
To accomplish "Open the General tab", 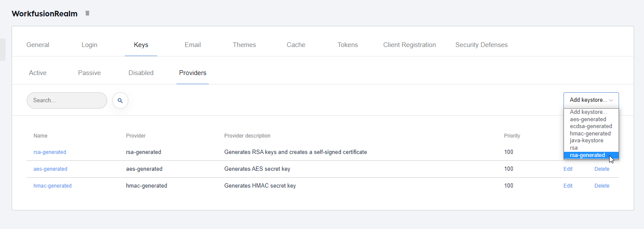I will click(x=38, y=45).
